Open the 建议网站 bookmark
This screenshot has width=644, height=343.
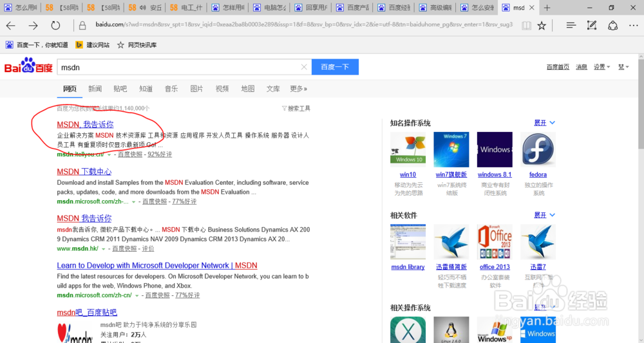[x=93, y=44]
